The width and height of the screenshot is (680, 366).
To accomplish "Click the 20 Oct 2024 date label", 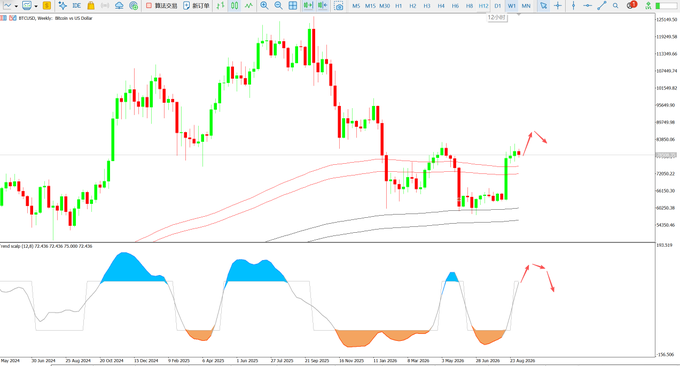I will pos(111,360).
